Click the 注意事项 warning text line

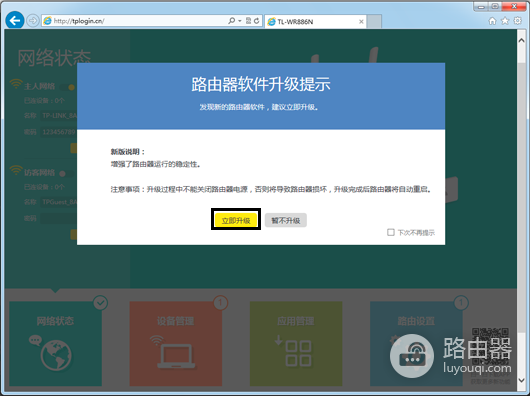[x=271, y=189]
